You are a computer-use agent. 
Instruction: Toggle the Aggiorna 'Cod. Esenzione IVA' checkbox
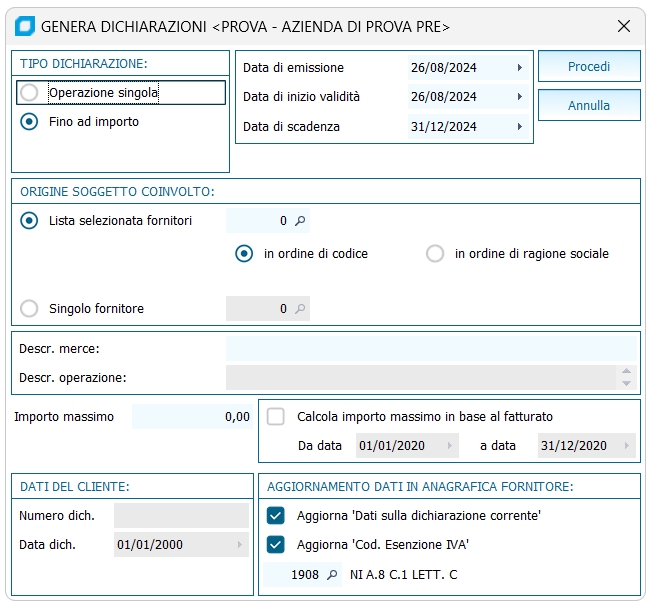point(276,545)
